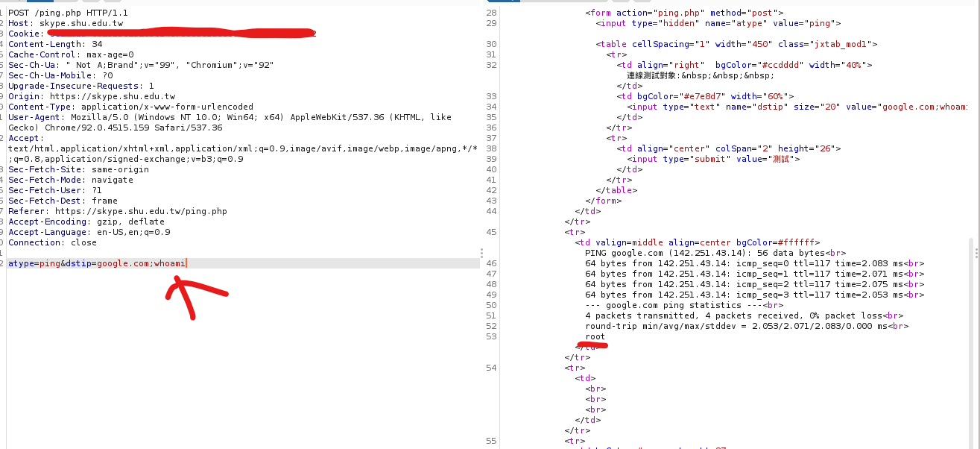Click the 'Cache-Control: max-age=0' header line
Viewport: 980px width, 449px height.
(x=71, y=54)
